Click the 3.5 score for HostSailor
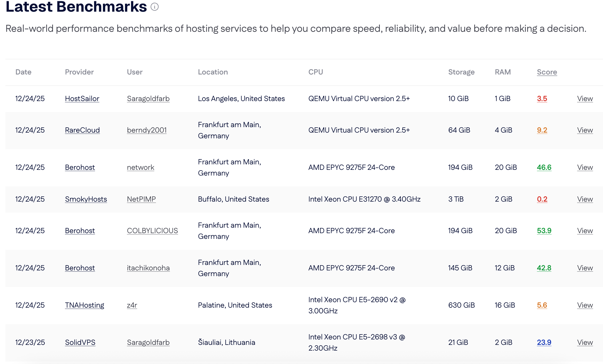Screen dimensions: 606x364 tap(542, 99)
